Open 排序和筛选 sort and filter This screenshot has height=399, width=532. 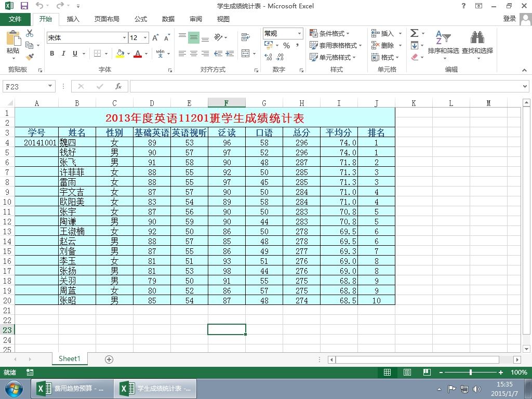coord(443,44)
